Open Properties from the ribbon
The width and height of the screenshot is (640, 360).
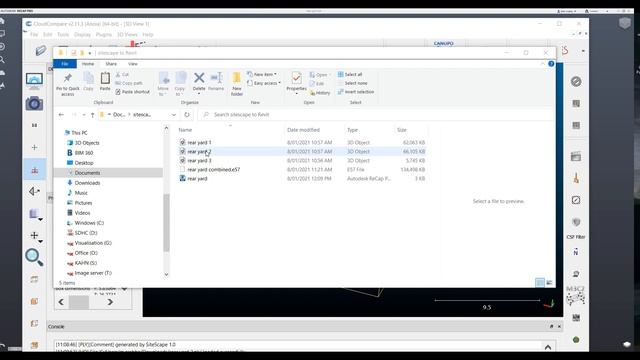296,82
